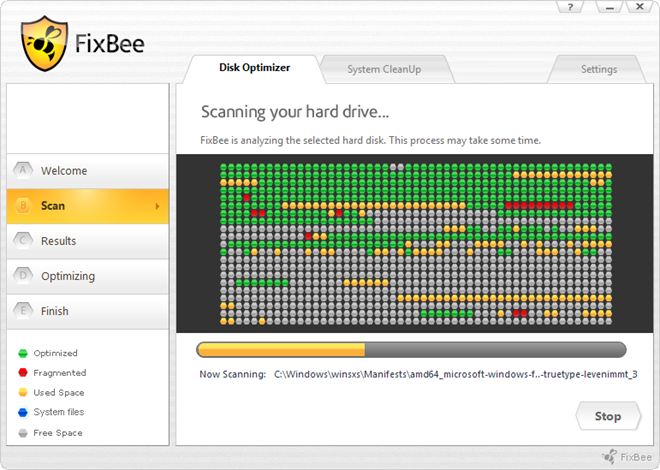The width and height of the screenshot is (660, 470).
Task: Click the disk cluster map
Action: pos(416,244)
